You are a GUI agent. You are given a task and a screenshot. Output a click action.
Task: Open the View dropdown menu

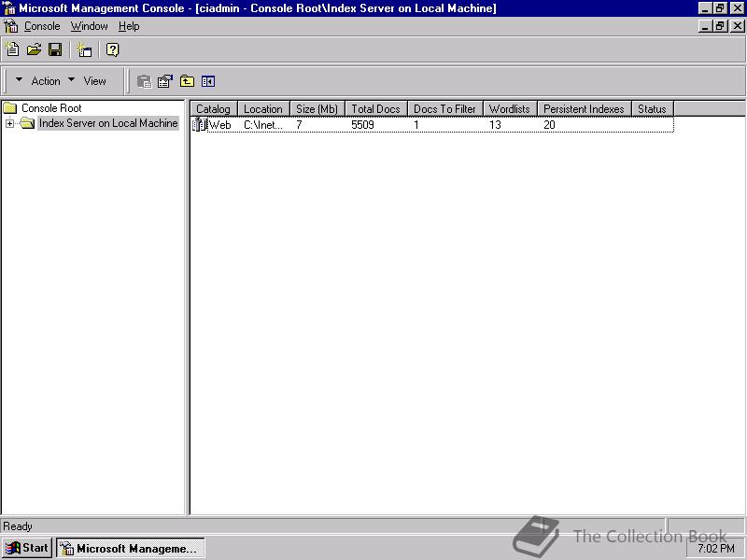click(x=87, y=81)
